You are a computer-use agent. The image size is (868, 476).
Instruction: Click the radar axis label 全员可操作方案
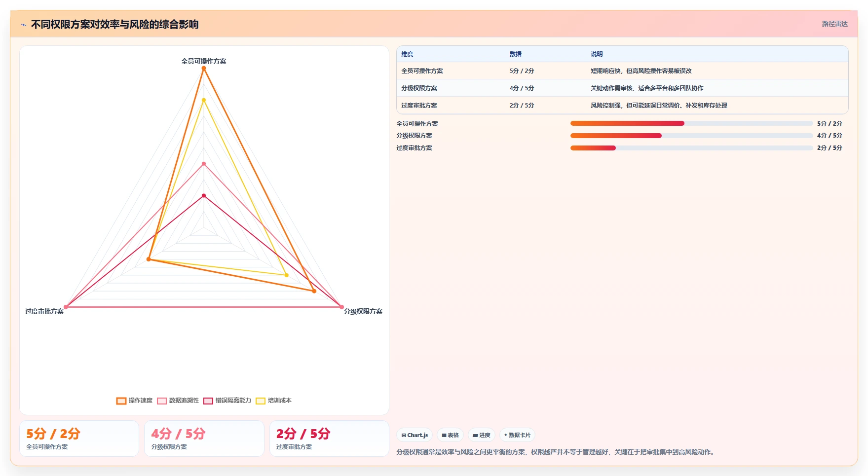[204, 61]
